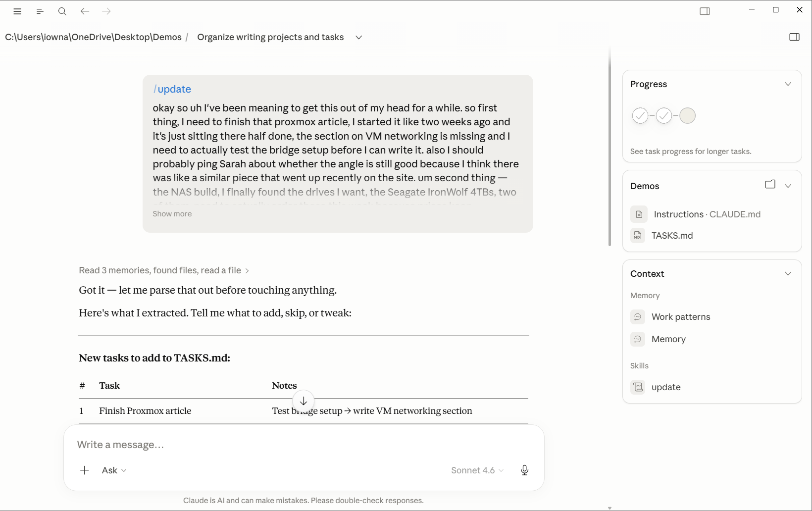The height and width of the screenshot is (511, 812).
Task: Click the TASKS.md markdown file icon
Action: pyautogui.click(x=638, y=236)
